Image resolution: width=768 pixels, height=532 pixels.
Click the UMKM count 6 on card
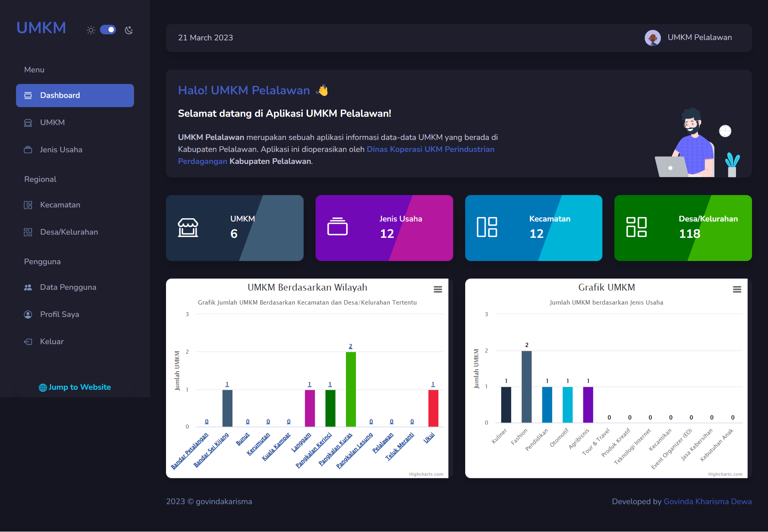(234, 234)
